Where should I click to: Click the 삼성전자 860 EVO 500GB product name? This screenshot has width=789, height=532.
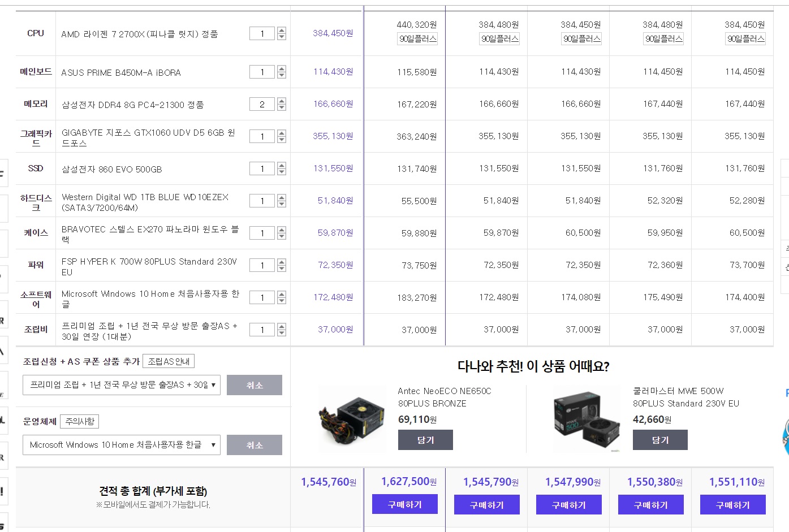(x=111, y=169)
